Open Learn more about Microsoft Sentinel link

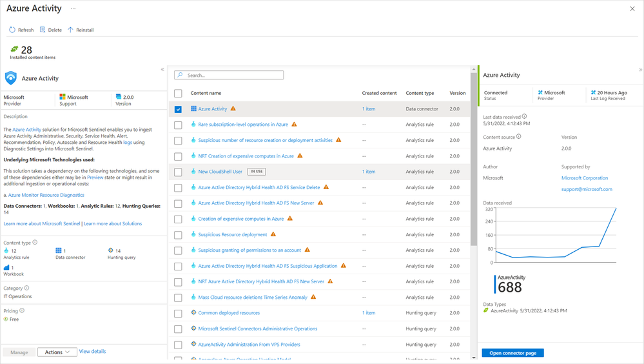pos(42,224)
